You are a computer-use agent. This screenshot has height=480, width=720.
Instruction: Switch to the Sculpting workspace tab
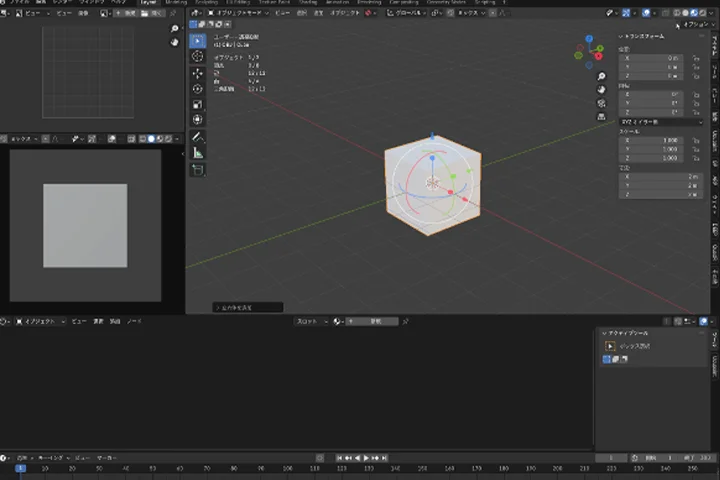pos(206,2)
